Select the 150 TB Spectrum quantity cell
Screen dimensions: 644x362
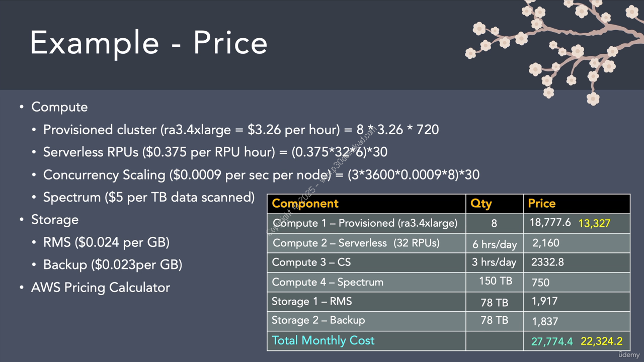[x=495, y=281]
